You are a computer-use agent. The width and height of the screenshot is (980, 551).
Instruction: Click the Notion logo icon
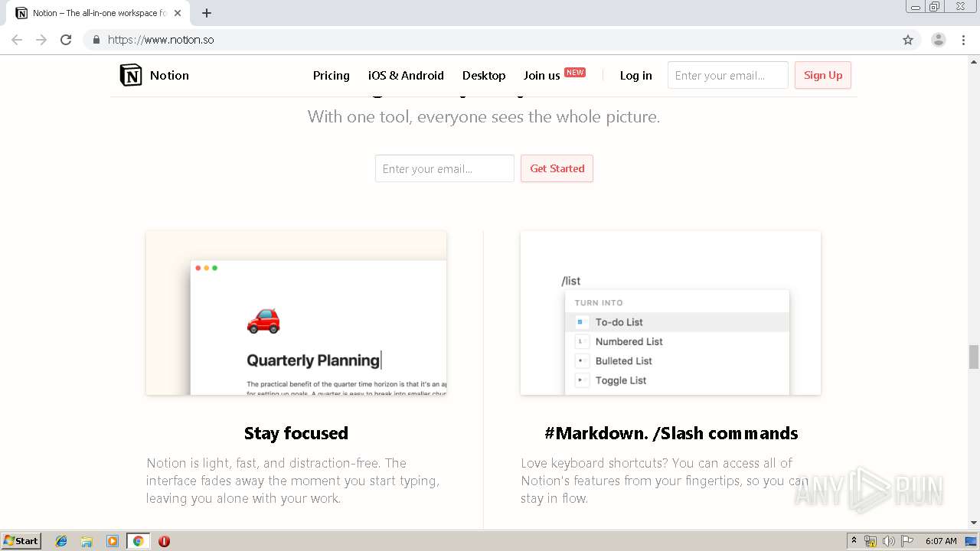pos(131,75)
